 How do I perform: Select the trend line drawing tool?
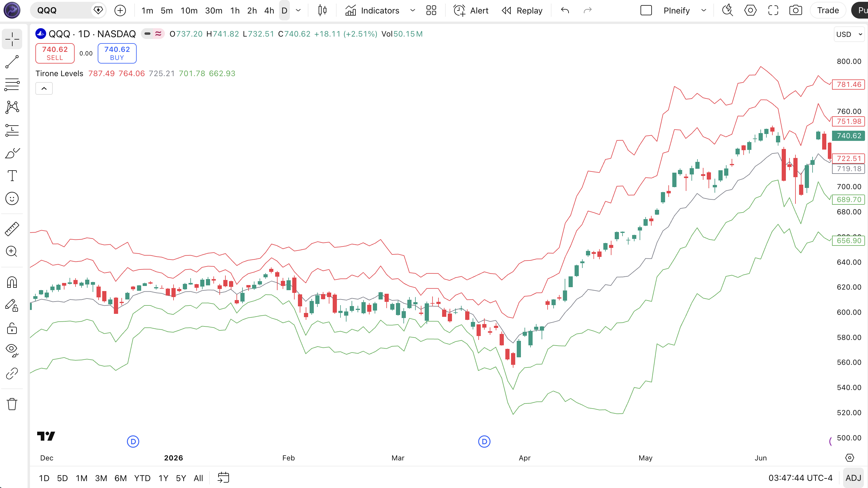click(x=12, y=62)
